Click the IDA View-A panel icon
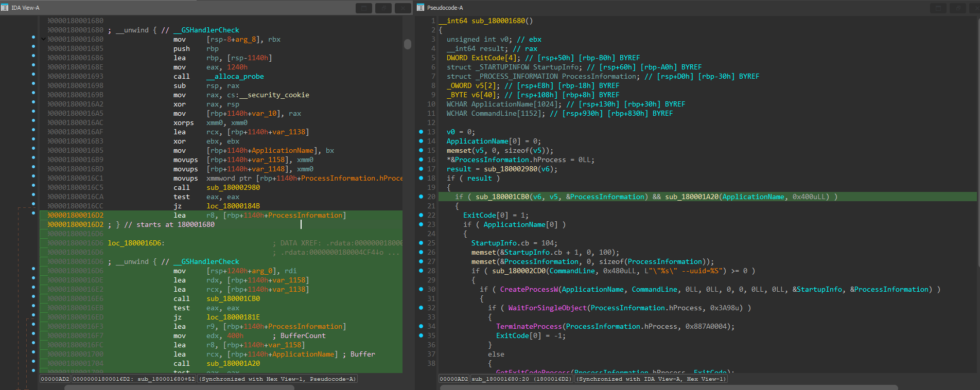 coord(5,8)
